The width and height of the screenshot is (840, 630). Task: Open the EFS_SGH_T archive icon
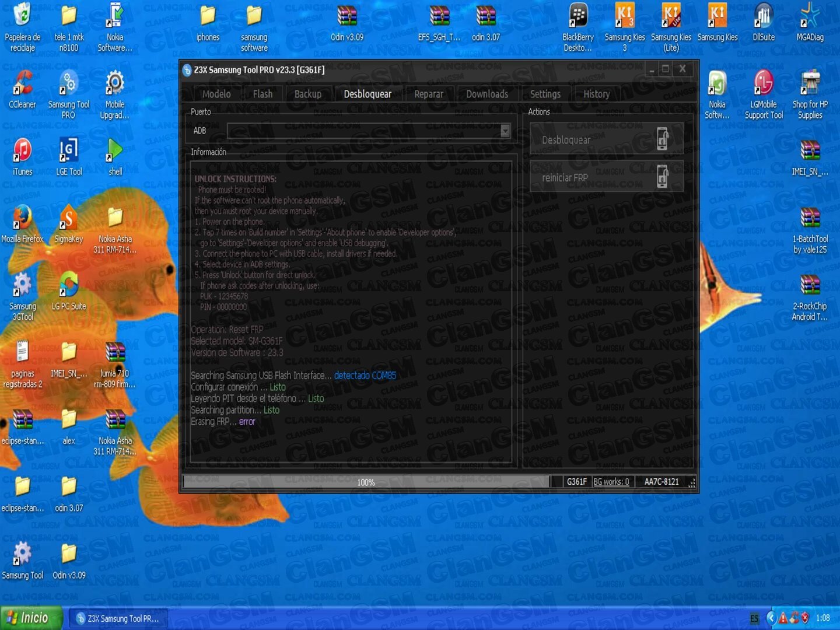click(439, 23)
